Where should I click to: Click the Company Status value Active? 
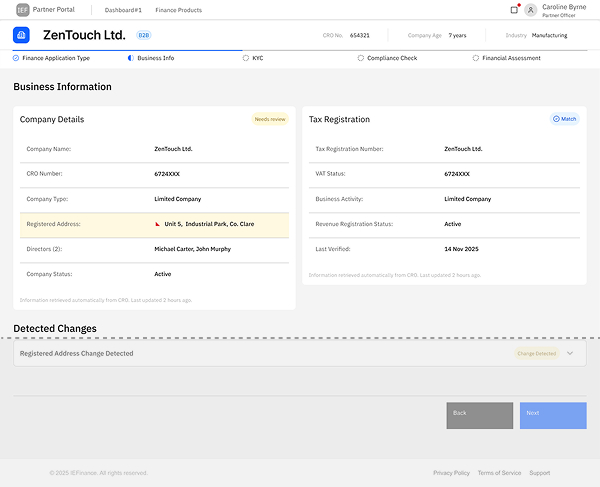[x=163, y=274]
